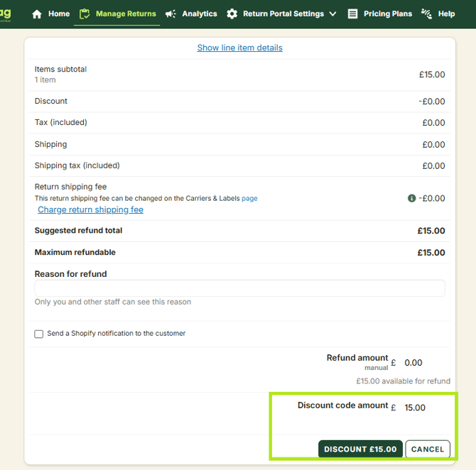Click the Pricing Plans list icon
The width and height of the screenshot is (476, 470).
352,14
